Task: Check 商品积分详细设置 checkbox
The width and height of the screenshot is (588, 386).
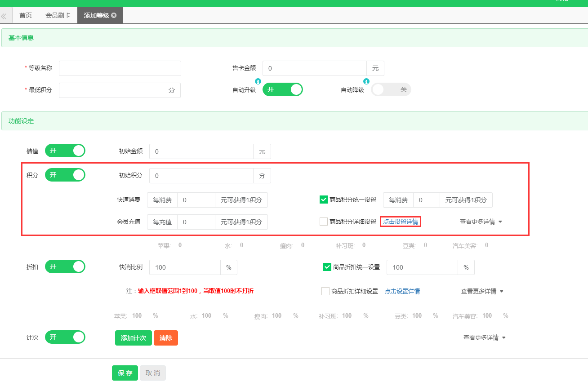Action: point(323,222)
